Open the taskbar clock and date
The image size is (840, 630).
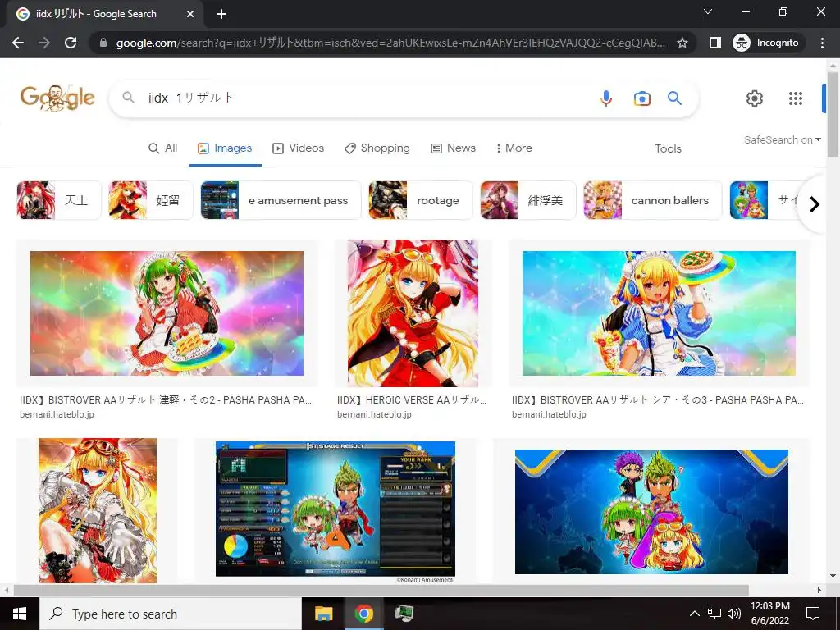(769, 614)
